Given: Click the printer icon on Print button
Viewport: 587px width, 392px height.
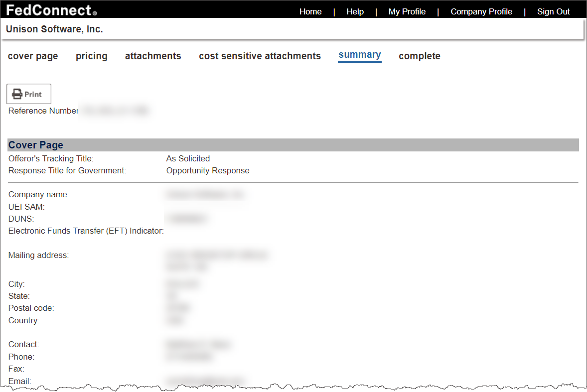Looking at the screenshot, I should pyautogui.click(x=17, y=94).
